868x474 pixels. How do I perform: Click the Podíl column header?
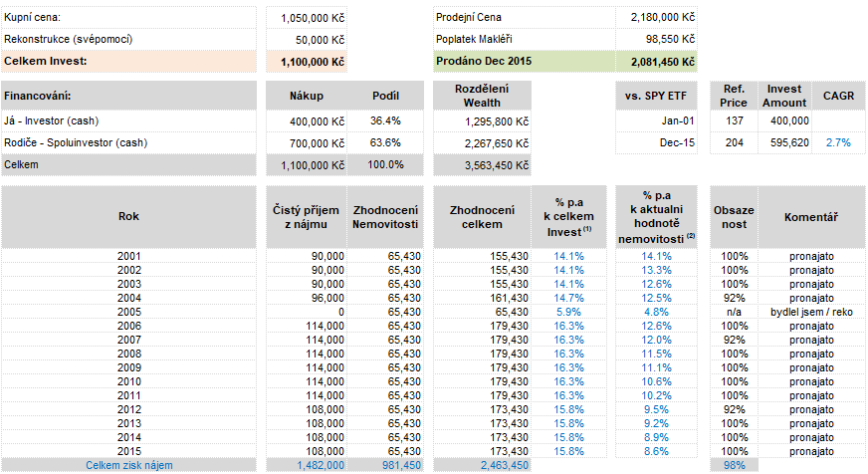pyautogui.click(x=385, y=96)
